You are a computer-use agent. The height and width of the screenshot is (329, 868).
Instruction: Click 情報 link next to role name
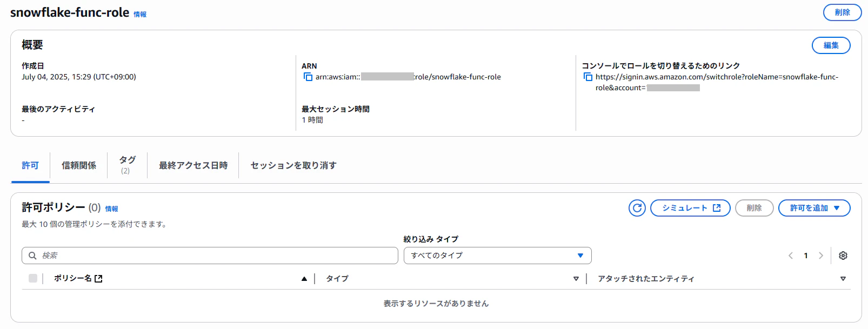140,15
